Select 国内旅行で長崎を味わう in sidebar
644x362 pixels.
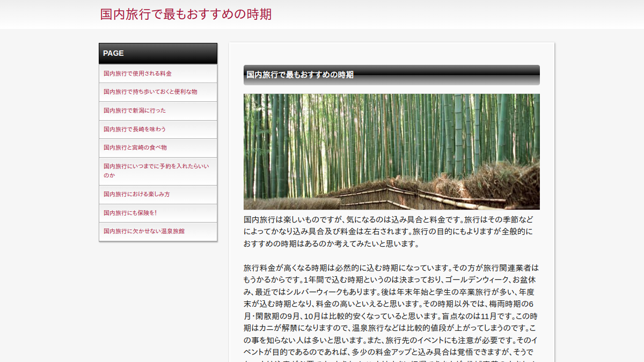pos(158,129)
